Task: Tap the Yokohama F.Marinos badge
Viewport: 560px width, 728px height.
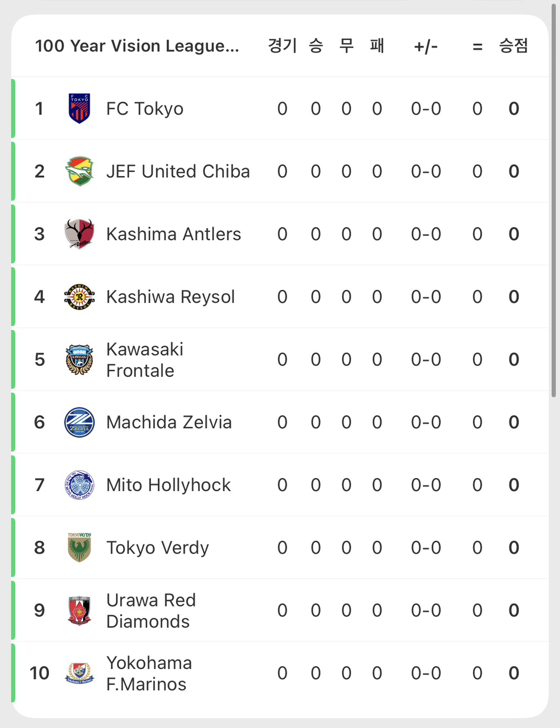Action: (79, 673)
